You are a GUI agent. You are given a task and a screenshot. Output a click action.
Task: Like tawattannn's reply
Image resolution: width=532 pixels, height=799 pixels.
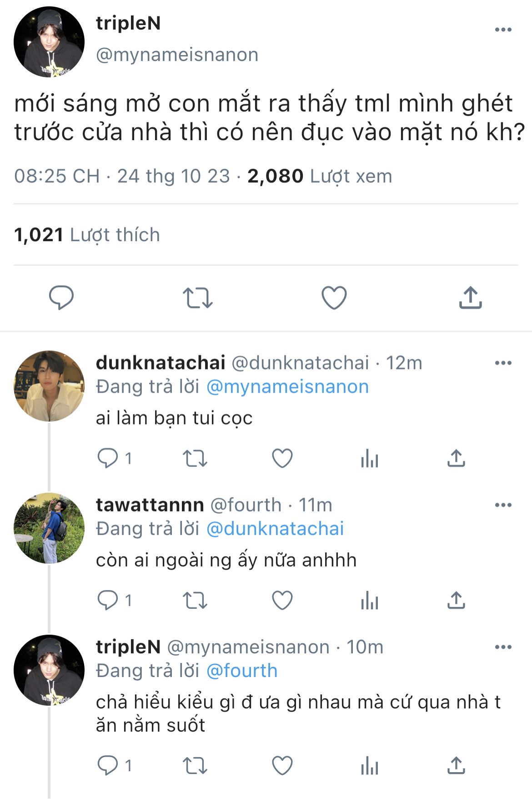[282, 601]
